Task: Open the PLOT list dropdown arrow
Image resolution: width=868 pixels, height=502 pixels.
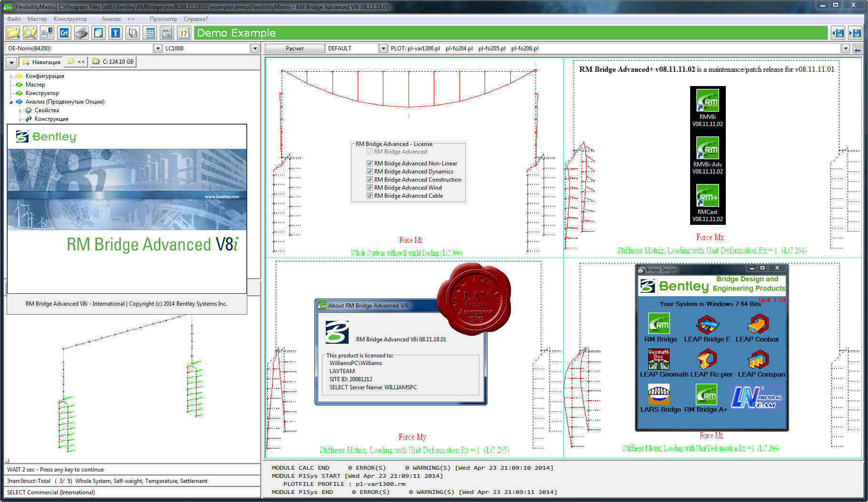Action: (846, 48)
